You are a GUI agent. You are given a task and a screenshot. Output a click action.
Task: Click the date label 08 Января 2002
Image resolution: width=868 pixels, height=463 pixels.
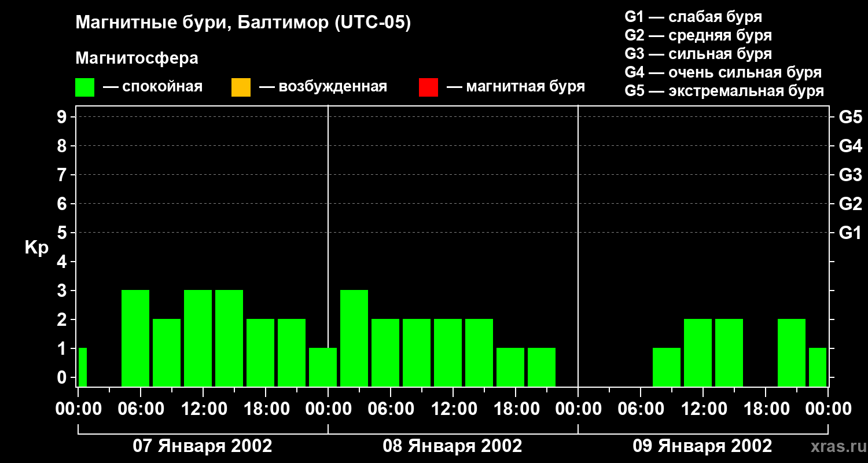click(x=453, y=446)
